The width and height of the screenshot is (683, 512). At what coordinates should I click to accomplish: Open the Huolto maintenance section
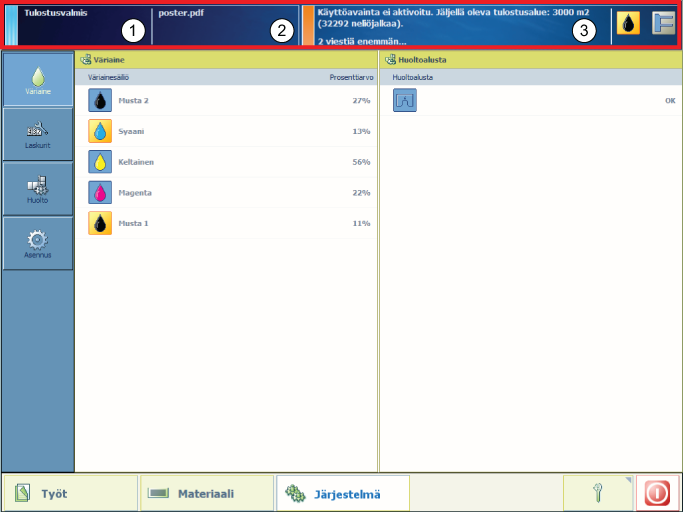(x=37, y=189)
